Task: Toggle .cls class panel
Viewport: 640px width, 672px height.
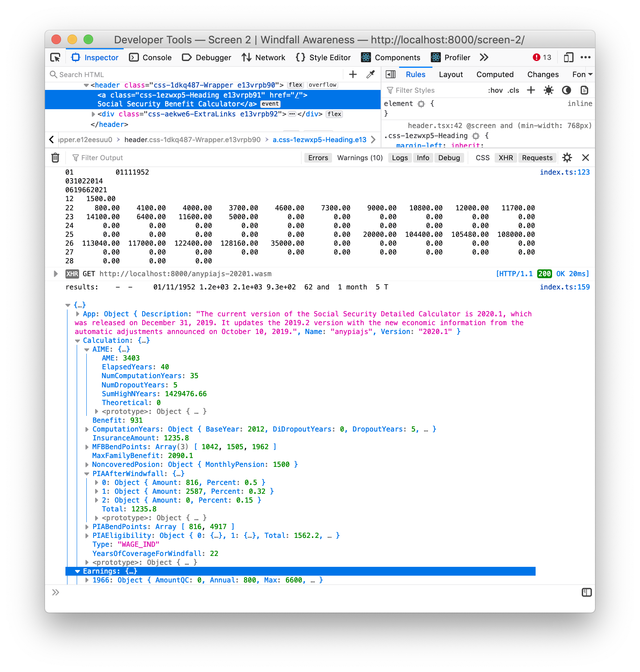Action: click(x=513, y=90)
